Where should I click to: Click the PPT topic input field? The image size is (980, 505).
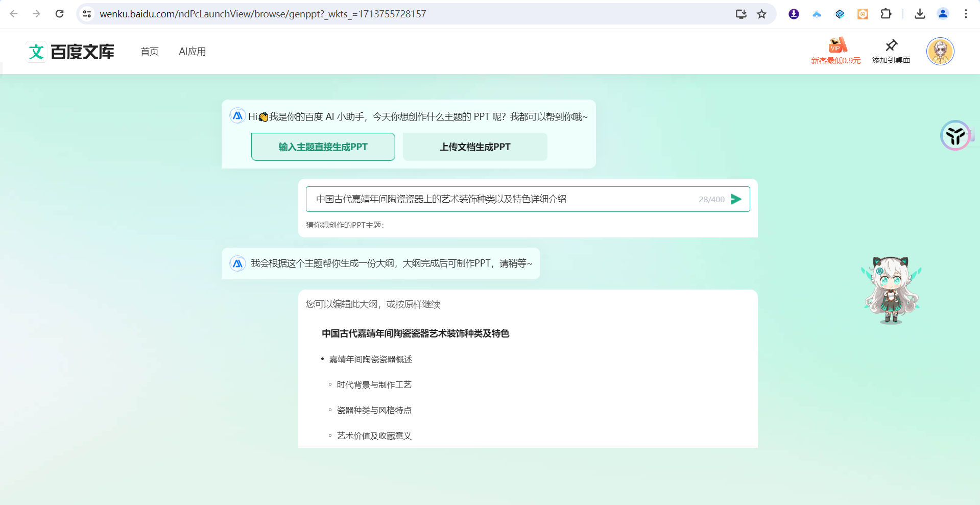click(500, 199)
